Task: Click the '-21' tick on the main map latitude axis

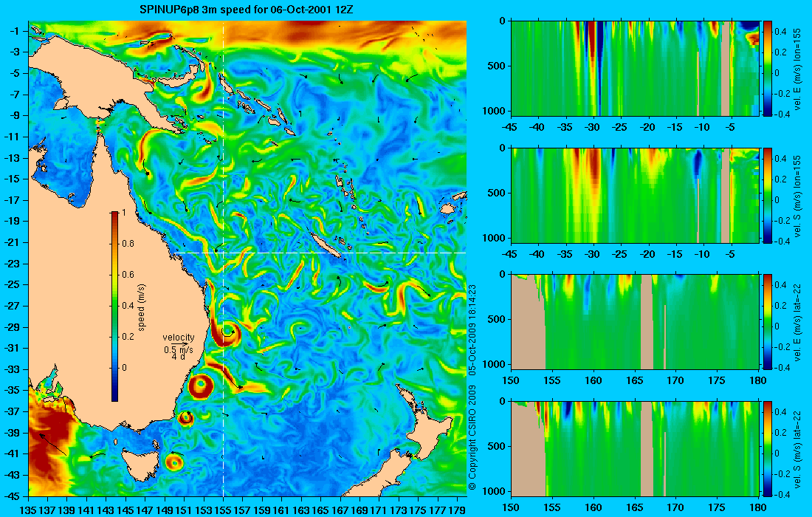Action: (x=12, y=242)
